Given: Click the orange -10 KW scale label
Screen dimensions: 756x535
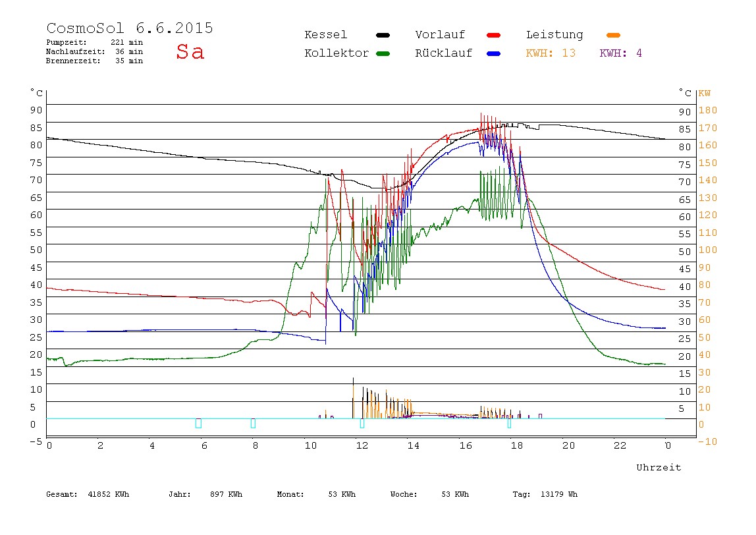Looking at the screenshot, I should [x=707, y=441].
